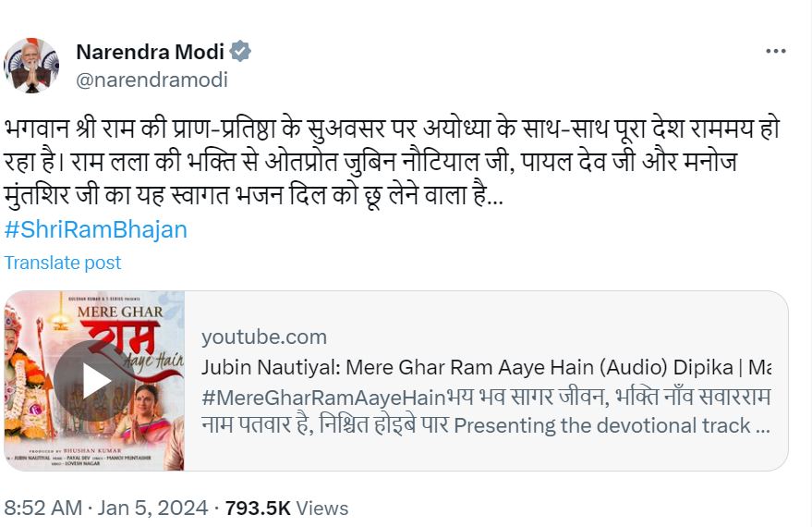Viewport: 812px width, 527px height.
Task: Click the deity idol in the video thumbnail
Action: [x=26, y=384]
